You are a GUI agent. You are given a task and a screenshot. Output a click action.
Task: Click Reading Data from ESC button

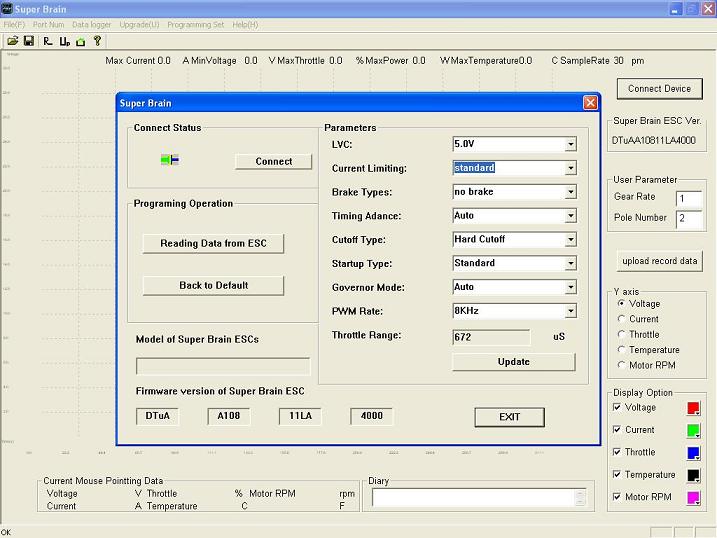213,243
